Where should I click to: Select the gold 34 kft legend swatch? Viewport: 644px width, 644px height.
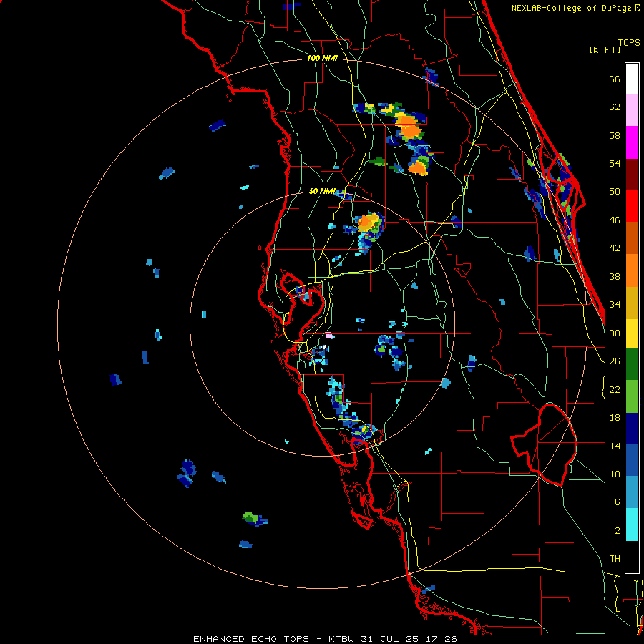pyautogui.click(x=632, y=303)
